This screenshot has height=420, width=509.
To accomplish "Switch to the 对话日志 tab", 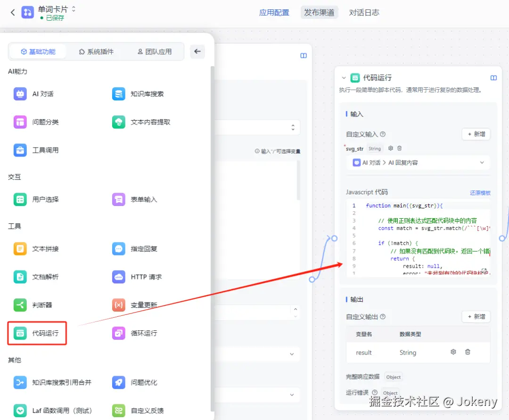I will [364, 13].
